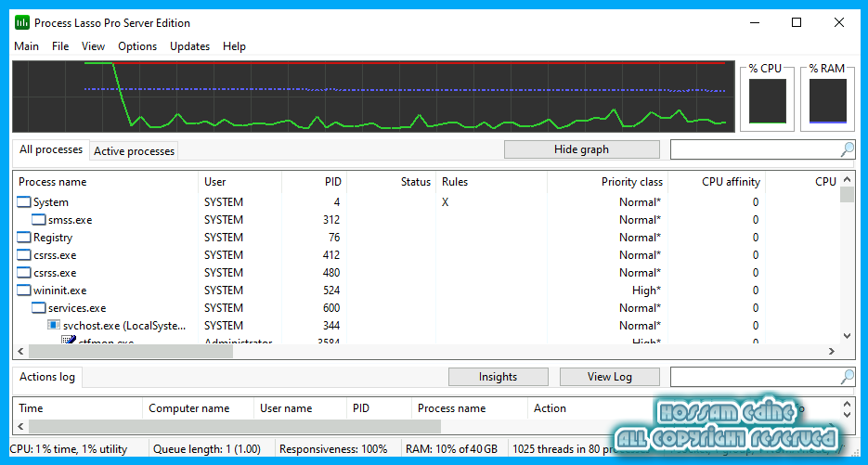Viewport: 868px width, 465px height.
Task: Click the Process name column header in log
Action: point(470,408)
